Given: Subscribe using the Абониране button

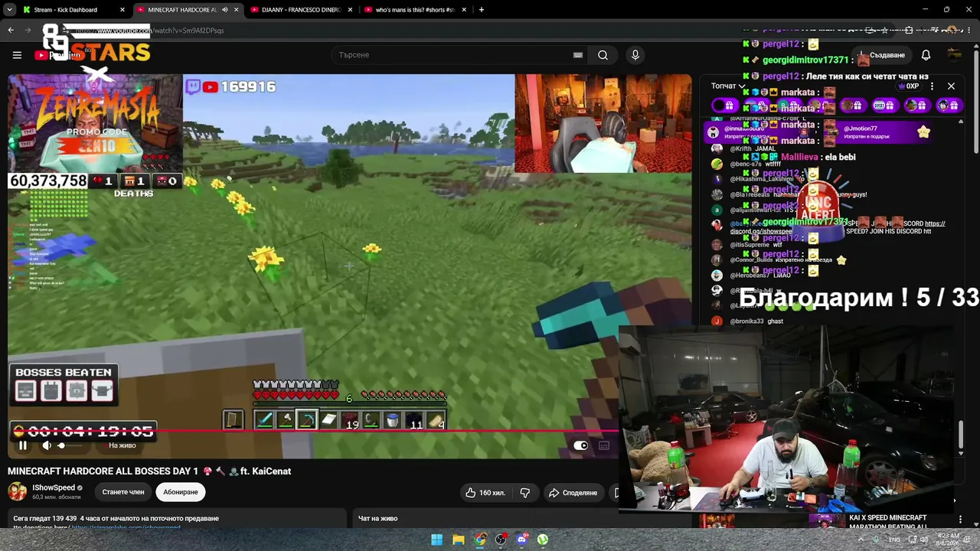Looking at the screenshot, I should pyautogui.click(x=181, y=492).
